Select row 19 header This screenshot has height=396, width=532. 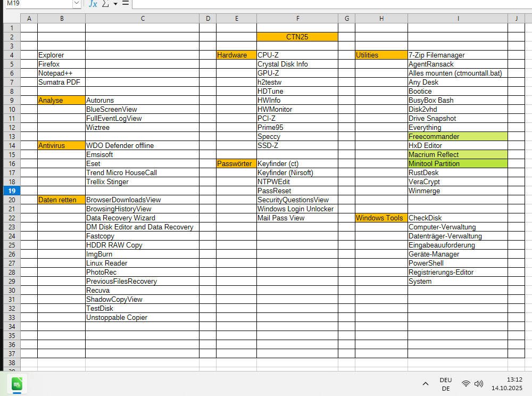12,191
